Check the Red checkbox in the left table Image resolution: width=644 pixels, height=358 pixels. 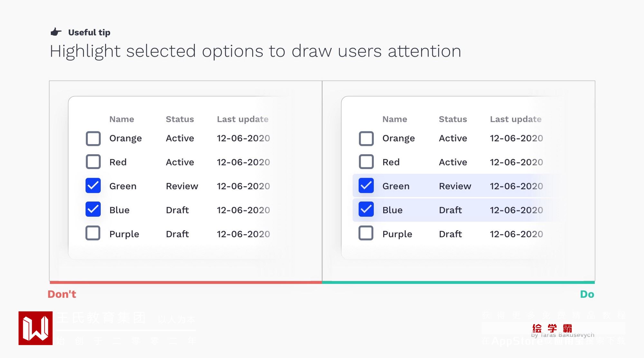[93, 162]
